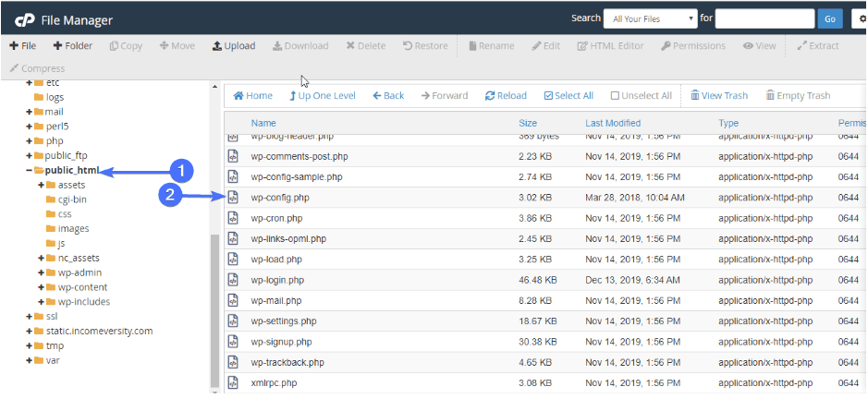
Task: Click the folder tree vertical scrollbar thumb
Action: (214, 310)
